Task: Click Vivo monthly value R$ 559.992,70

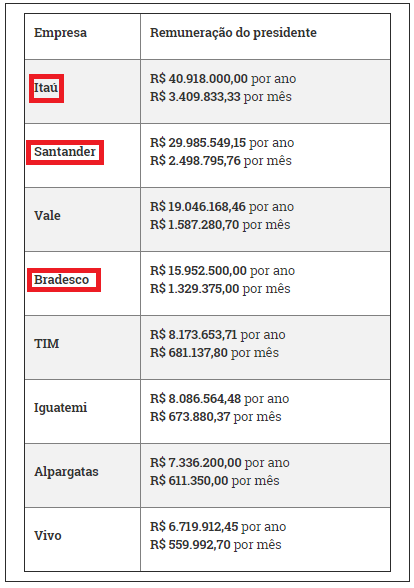Action: [190, 545]
